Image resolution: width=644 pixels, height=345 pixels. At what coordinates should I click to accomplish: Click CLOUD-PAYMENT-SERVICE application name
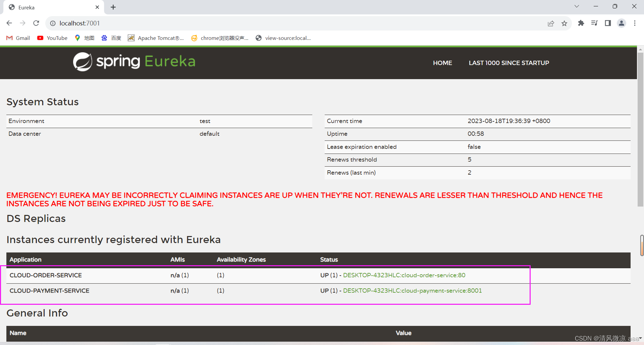coord(49,290)
